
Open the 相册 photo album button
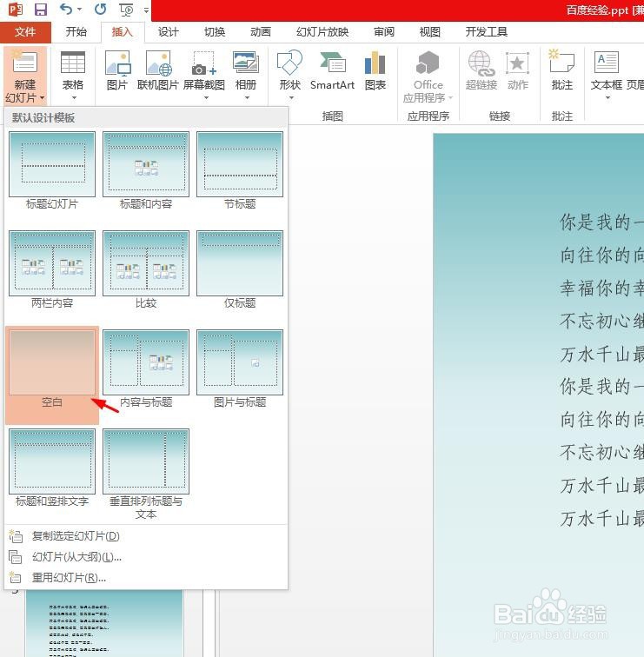[x=246, y=69]
